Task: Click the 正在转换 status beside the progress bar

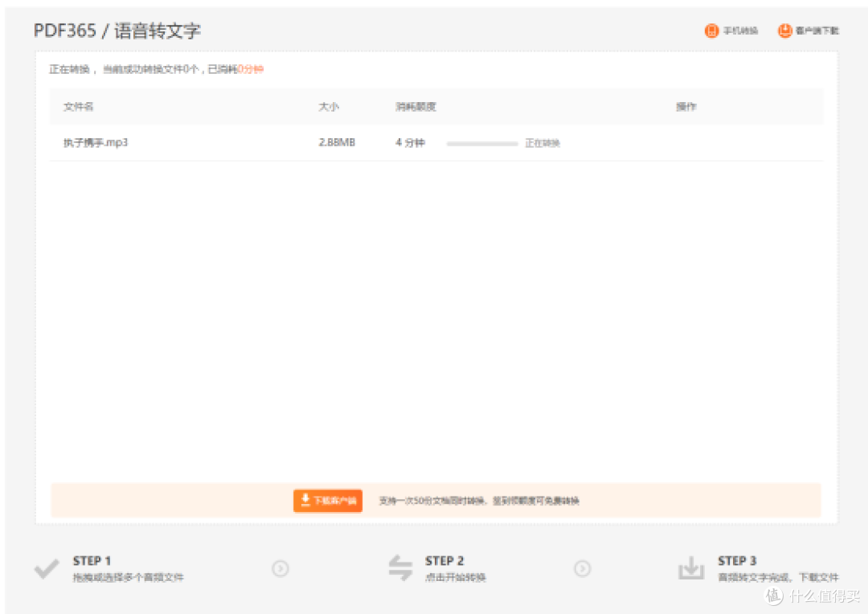Action: click(542, 143)
